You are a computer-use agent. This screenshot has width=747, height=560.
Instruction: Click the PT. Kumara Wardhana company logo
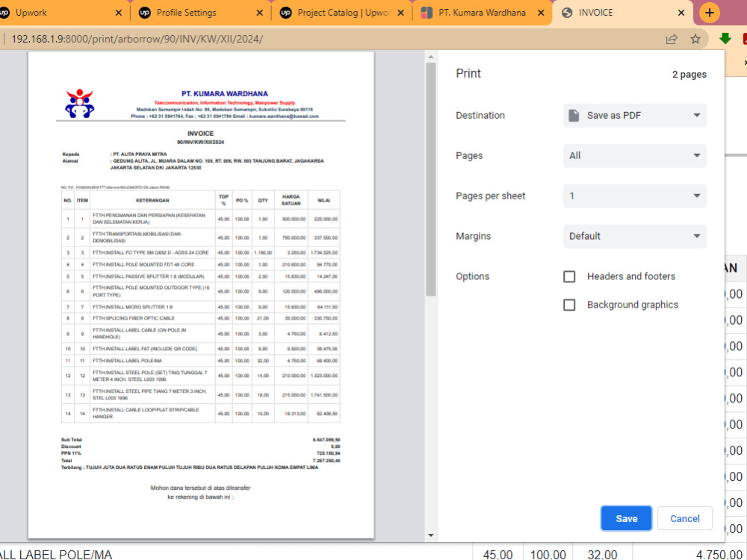80,103
